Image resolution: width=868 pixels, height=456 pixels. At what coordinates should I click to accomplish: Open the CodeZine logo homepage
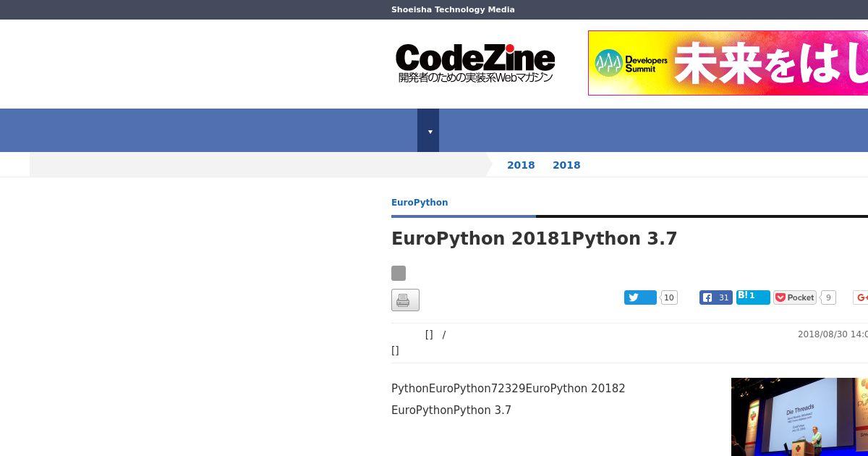click(x=475, y=63)
